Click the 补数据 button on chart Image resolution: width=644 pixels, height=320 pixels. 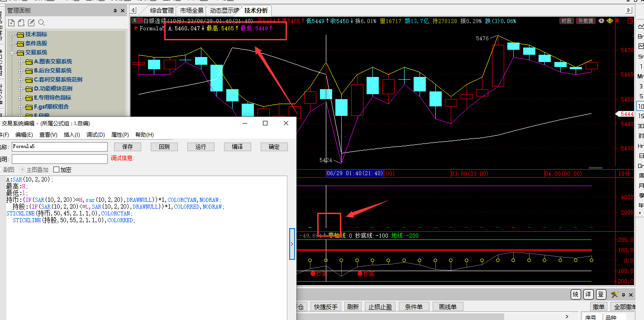pos(585,21)
